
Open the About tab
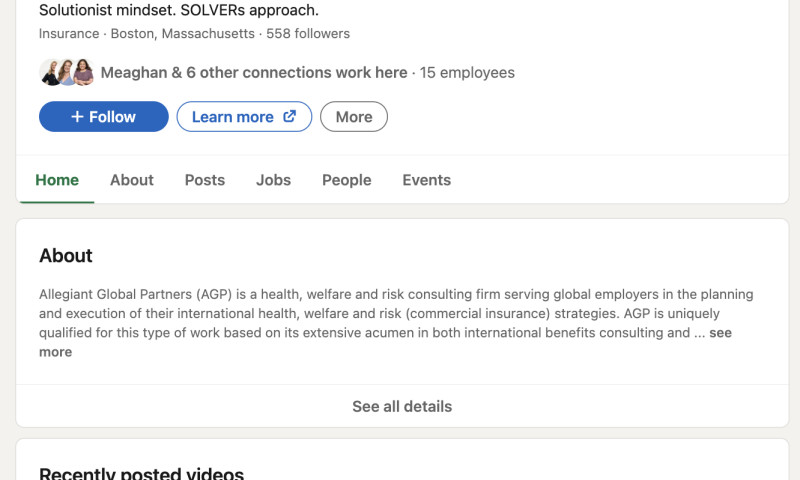pyautogui.click(x=132, y=180)
